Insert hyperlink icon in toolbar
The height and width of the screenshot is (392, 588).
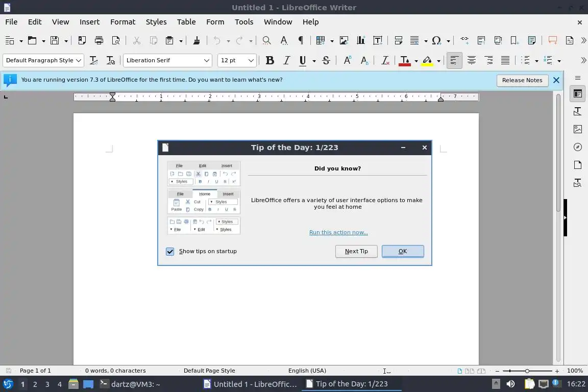point(464,40)
